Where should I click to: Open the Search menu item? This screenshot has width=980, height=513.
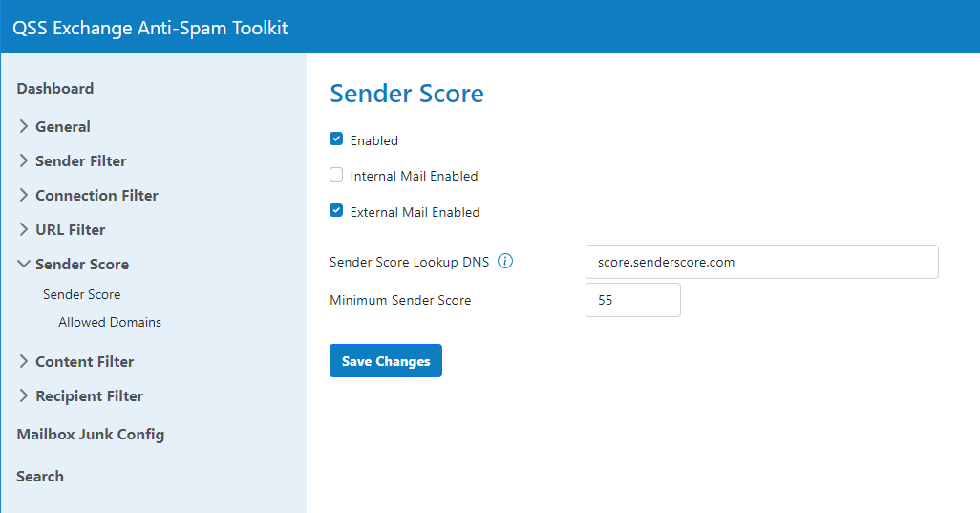40,476
